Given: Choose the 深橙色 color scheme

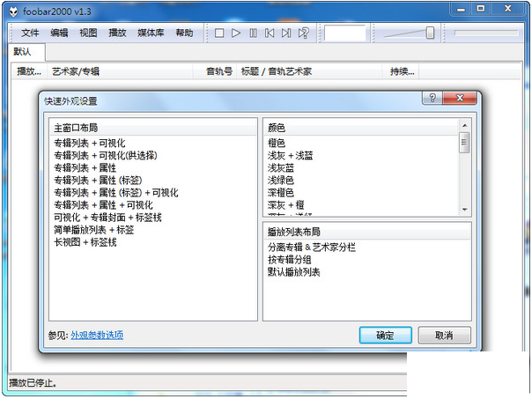Looking at the screenshot, I should (281, 193).
